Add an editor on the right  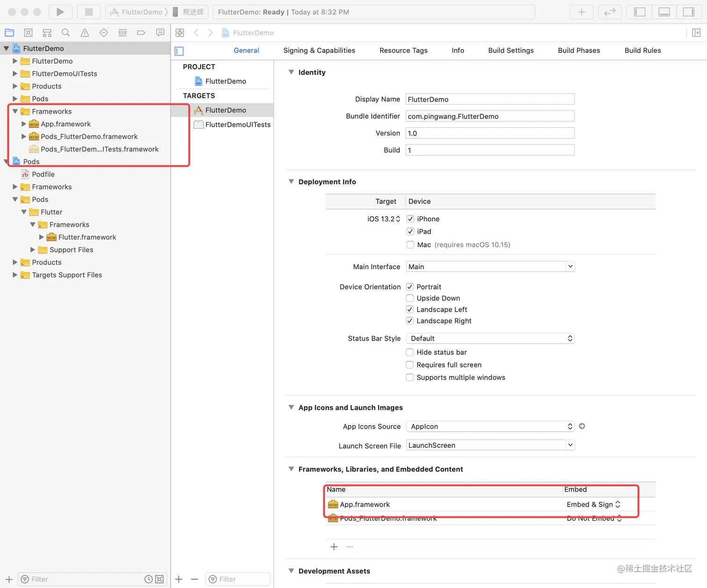[x=696, y=33]
